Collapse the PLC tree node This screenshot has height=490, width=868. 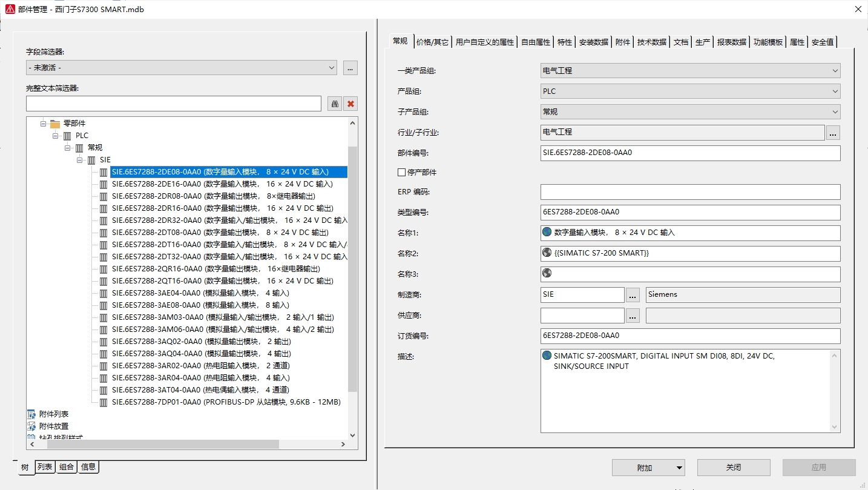pyautogui.click(x=56, y=136)
